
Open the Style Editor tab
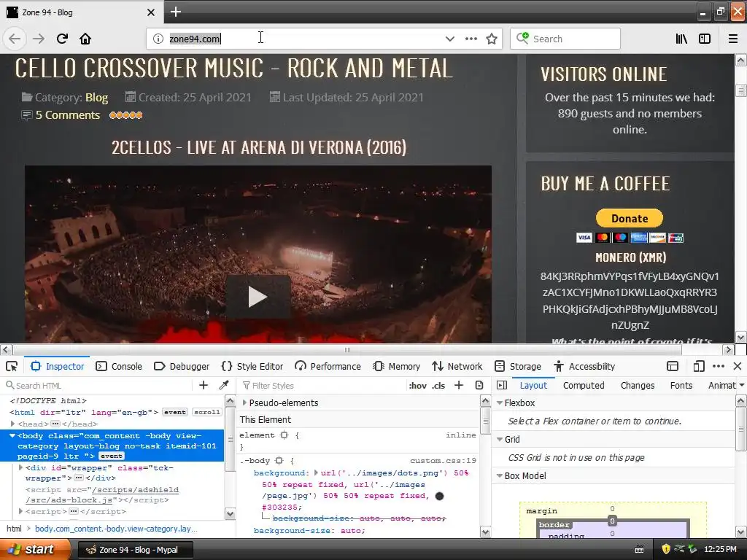coord(252,366)
